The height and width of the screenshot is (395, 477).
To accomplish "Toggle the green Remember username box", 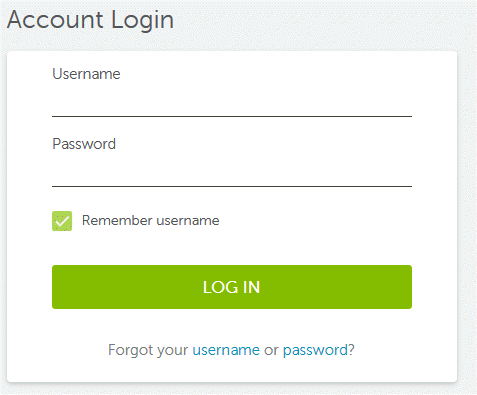I will coord(62,221).
